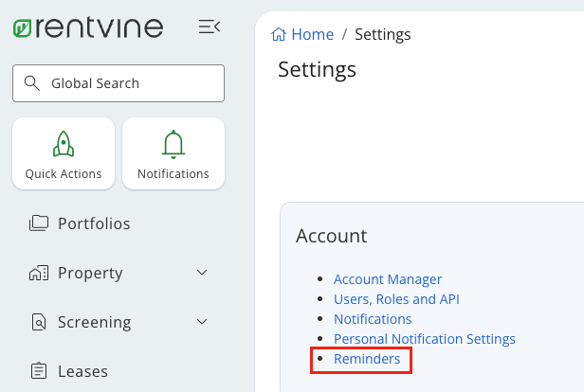The height and width of the screenshot is (392, 584).
Task: Open Personal Notification Settings link
Action: pyautogui.click(x=424, y=339)
